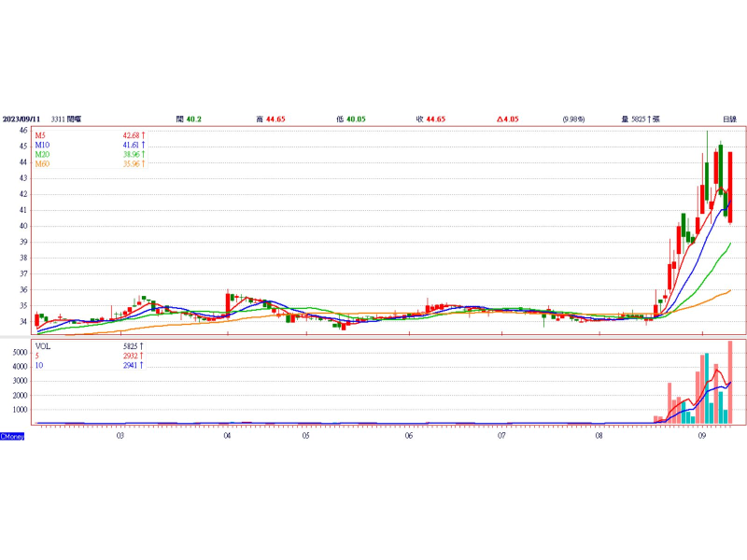Click the 5-day volume average legend
747x560 pixels.
38,356
